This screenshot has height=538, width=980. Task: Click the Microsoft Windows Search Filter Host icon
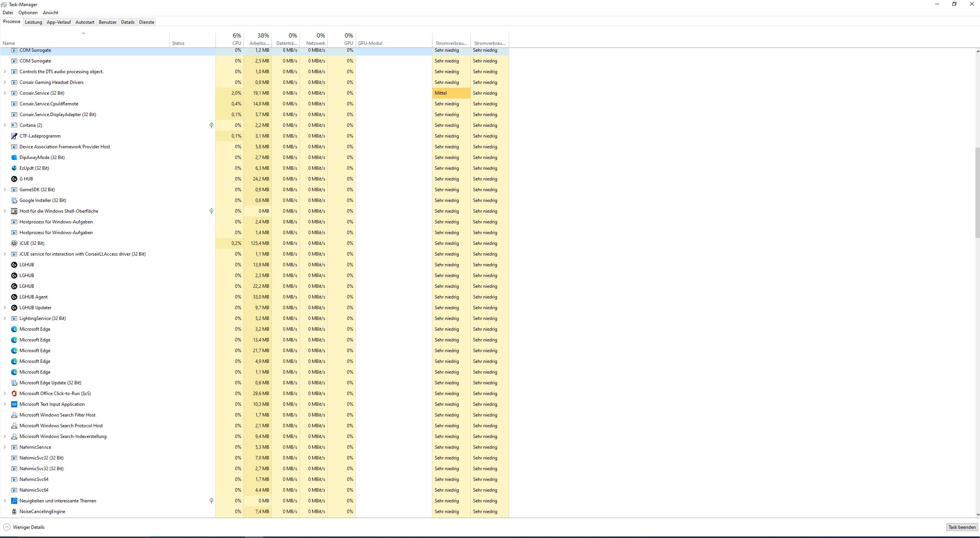point(14,415)
